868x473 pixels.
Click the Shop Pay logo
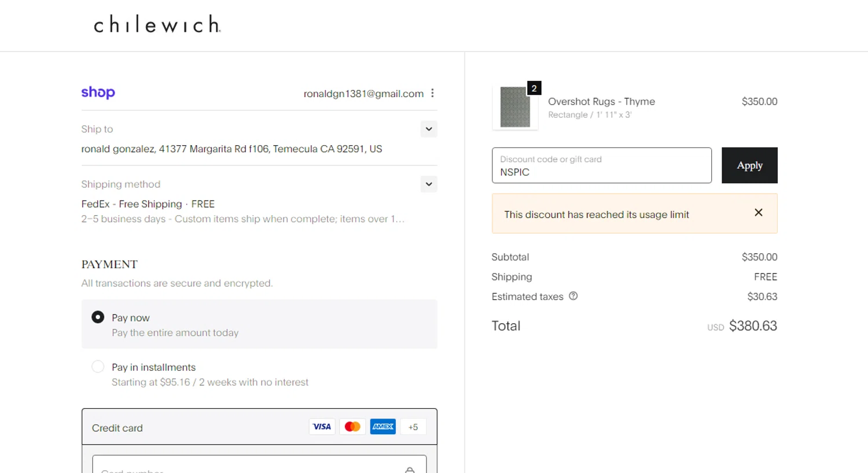click(x=98, y=93)
